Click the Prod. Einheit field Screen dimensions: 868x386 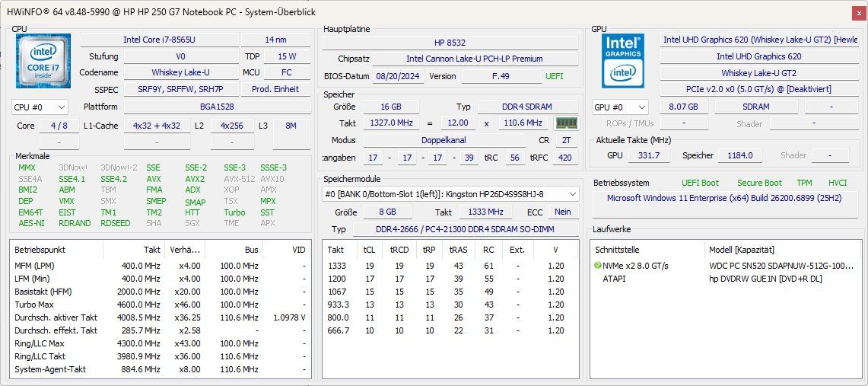click(x=275, y=89)
